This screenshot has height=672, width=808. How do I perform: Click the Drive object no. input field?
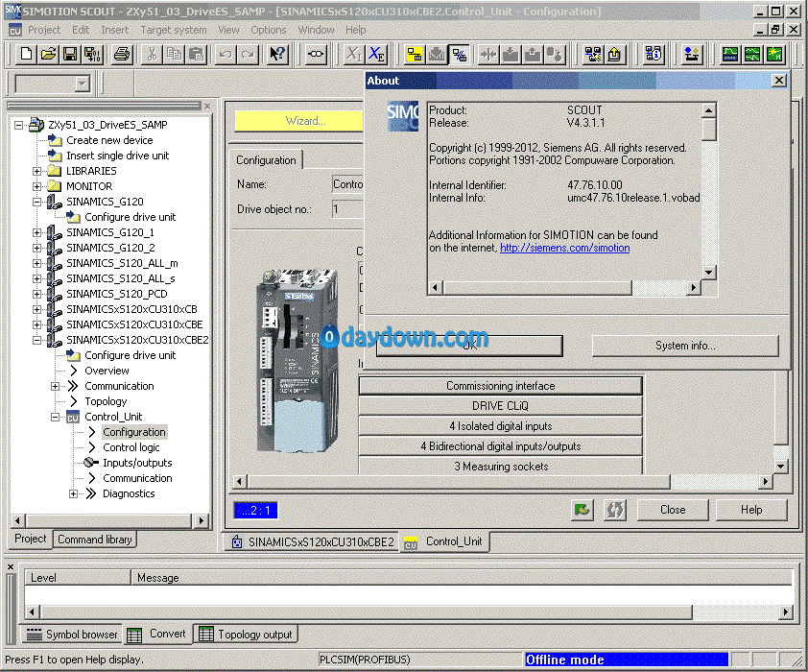pyautogui.click(x=347, y=209)
